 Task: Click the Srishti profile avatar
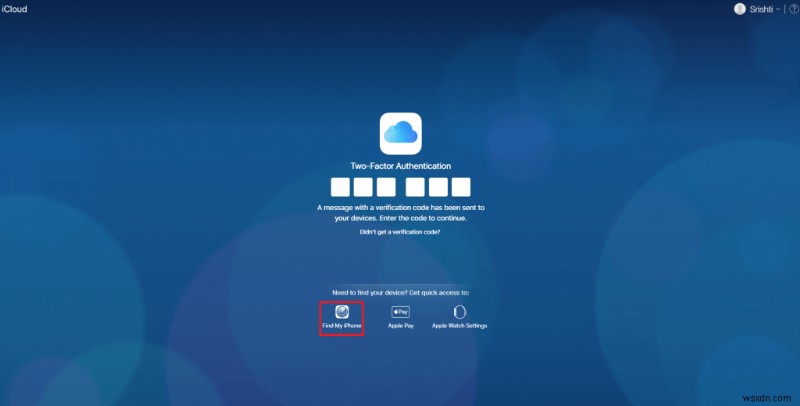[739, 9]
